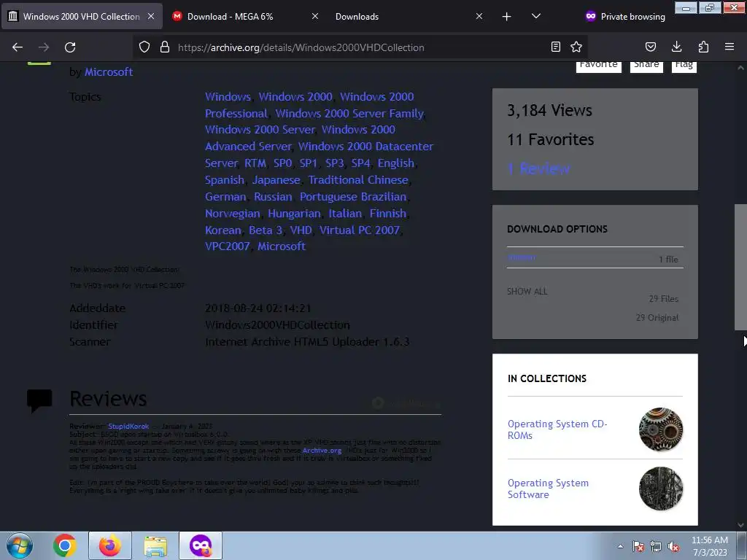Open the Japanese topic link

pos(276,180)
